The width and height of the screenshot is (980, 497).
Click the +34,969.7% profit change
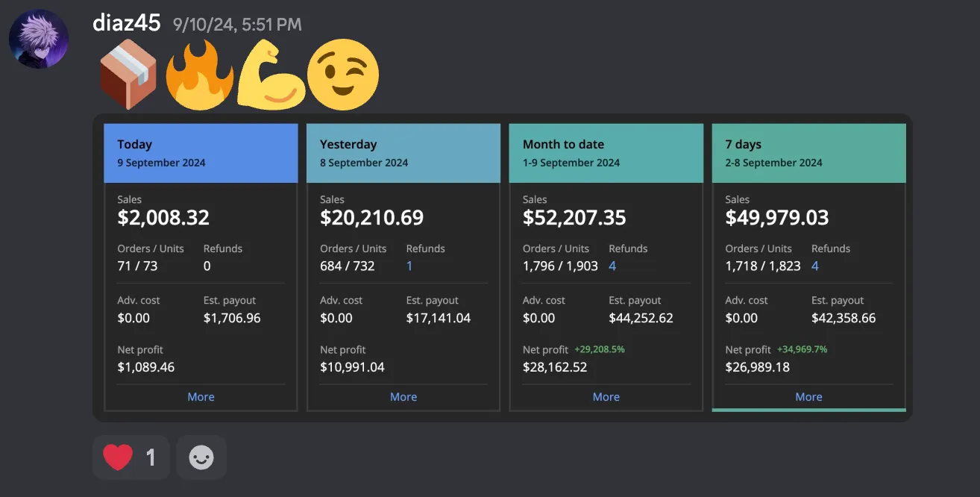coord(802,349)
